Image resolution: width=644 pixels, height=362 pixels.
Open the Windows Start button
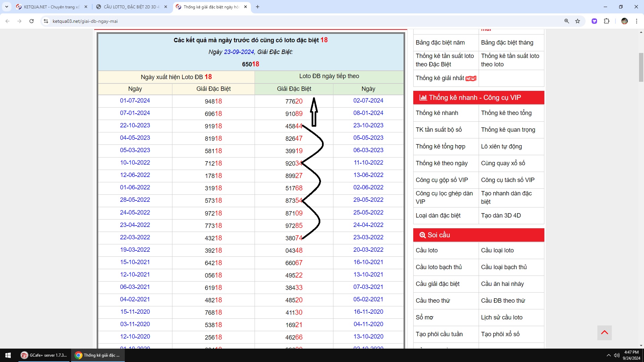(x=8, y=355)
